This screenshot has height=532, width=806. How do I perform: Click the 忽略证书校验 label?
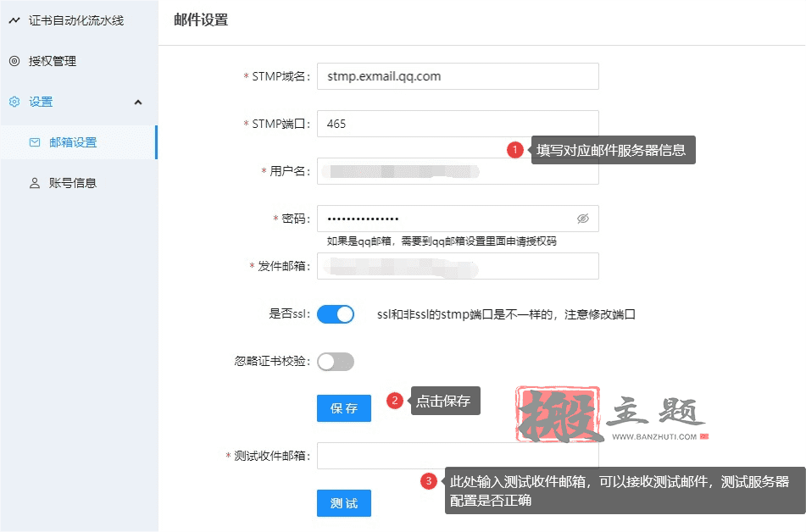pyautogui.click(x=272, y=362)
